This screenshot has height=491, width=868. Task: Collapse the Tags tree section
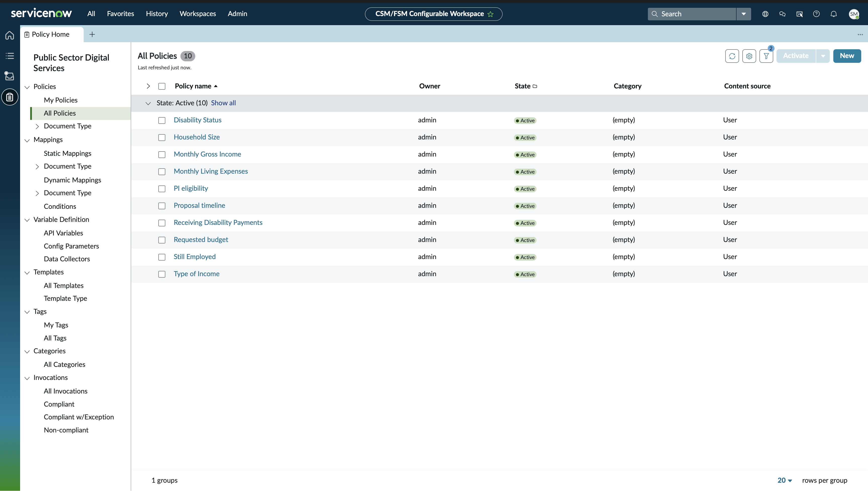coord(27,312)
